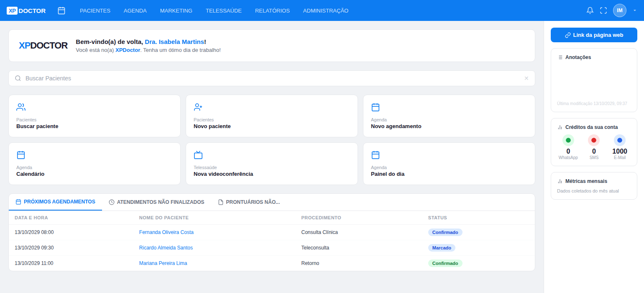Open the IM user avatar
Image resolution: width=644 pixels, height=293 pixels.
pos(620,10)
